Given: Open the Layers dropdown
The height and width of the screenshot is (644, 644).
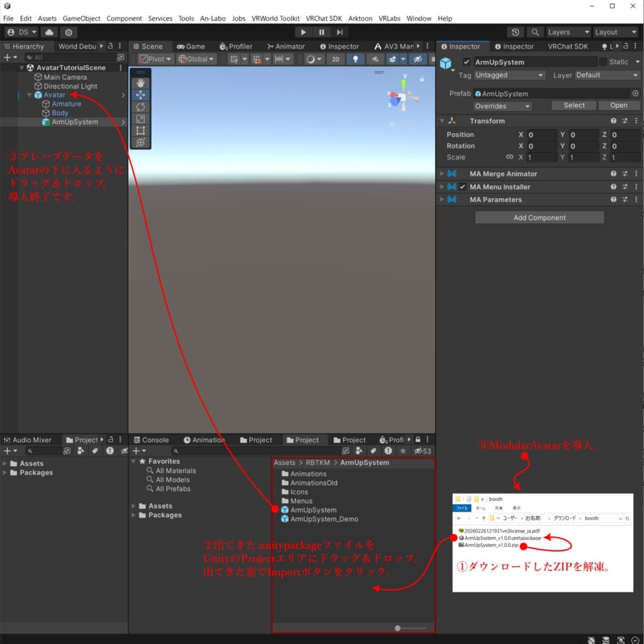Looking at the screenshot, I should click(569, 32).
